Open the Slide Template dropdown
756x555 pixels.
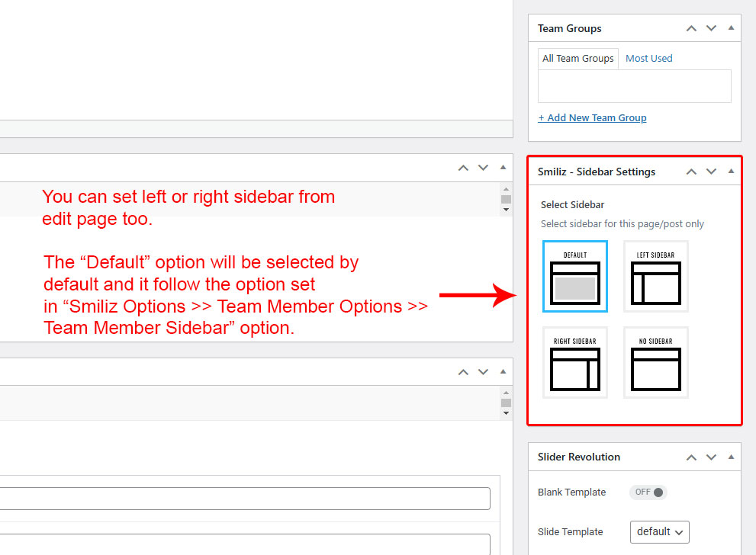(x=660, y=531)
